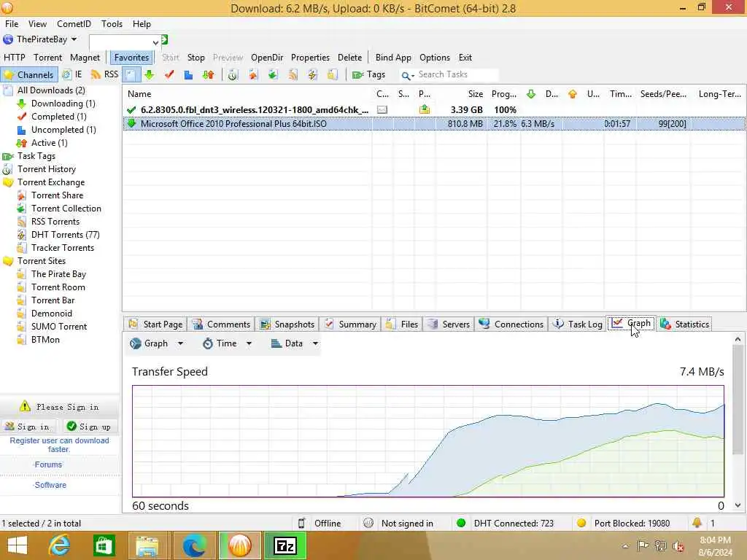The image size is (747, 560).
Task: Open the Software link
Action: [50, 485]
